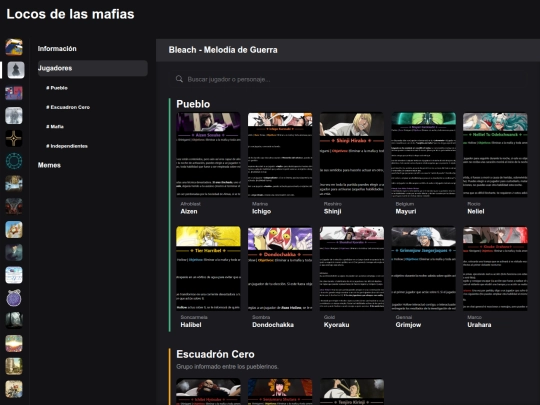This screenshot has height=405, width=540.
Task: Focus the Buscar jugador o personaje field
Action: click(x=348, y=79)
